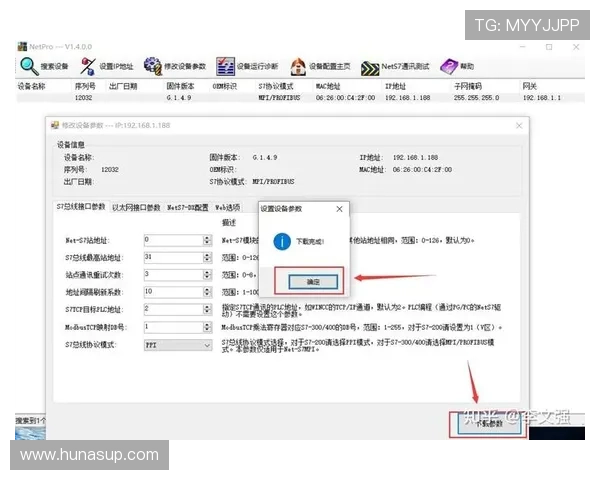Decrease S7总线最高站地址 with spinner down arrow
600x480 pixels.
[207, 260]
